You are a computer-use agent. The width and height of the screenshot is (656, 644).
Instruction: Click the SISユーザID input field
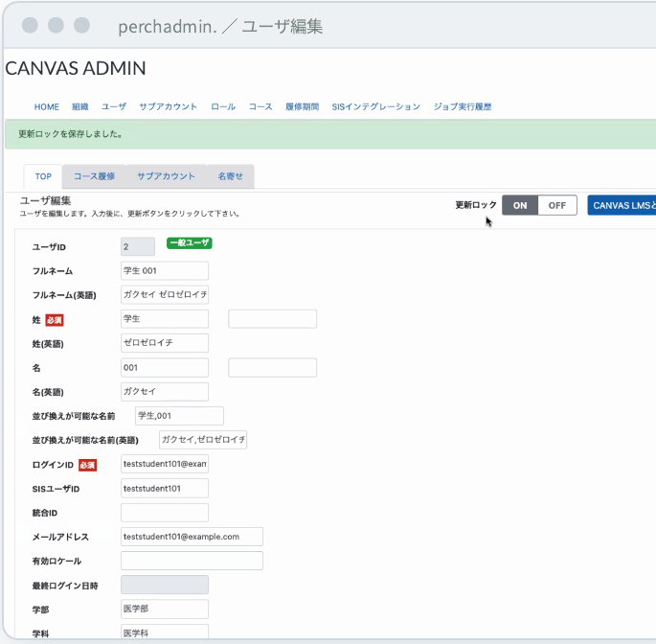pyautogui.click(x=165, y=488)
